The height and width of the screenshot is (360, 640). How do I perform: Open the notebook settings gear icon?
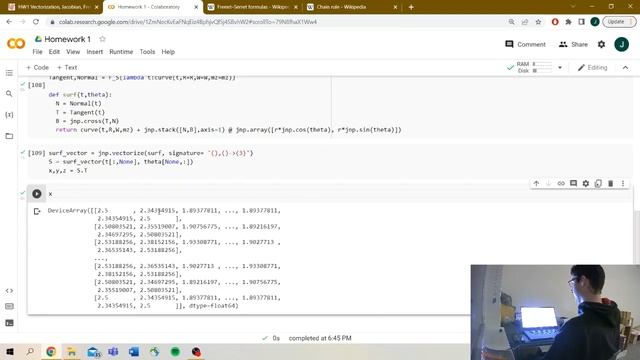click(602, 44)
